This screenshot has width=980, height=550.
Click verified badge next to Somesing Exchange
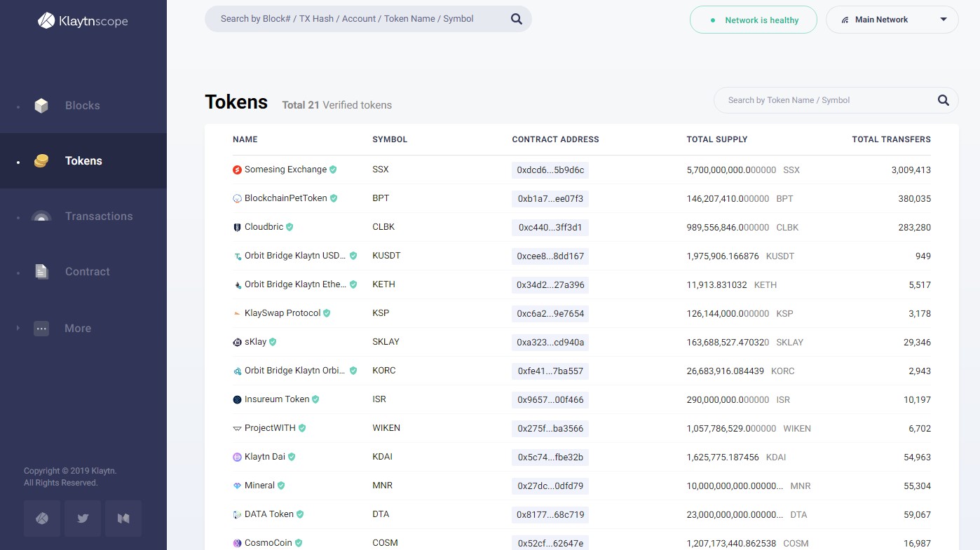pos(333,170)
